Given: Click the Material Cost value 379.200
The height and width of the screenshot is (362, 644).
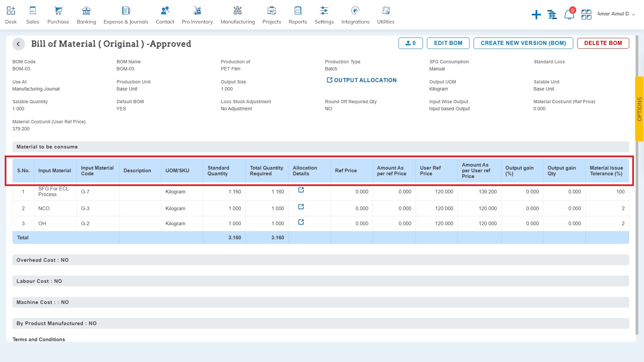Looking at the screenshot, I should pos(21,129).
